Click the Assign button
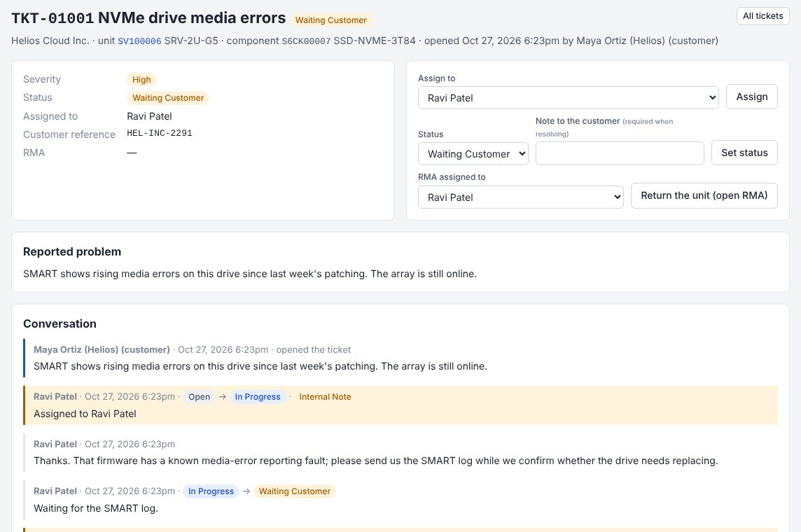801x532 pixels. tap(751, 97)
